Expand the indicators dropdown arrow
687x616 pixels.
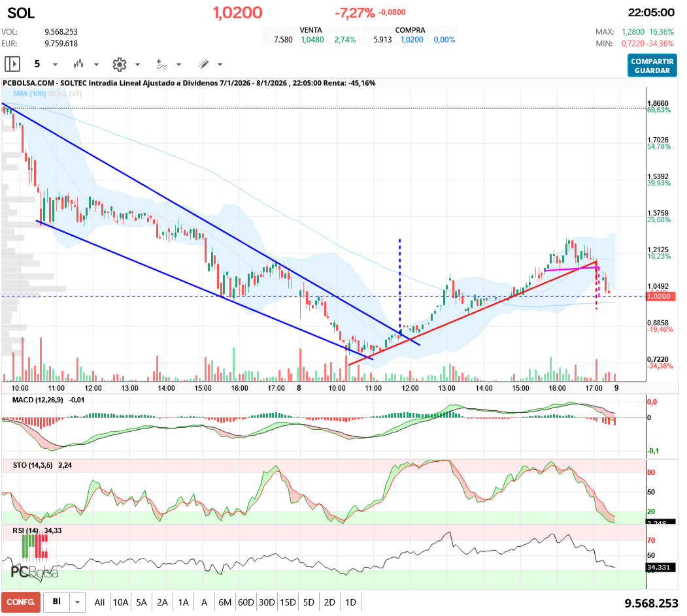pos(178,65)
